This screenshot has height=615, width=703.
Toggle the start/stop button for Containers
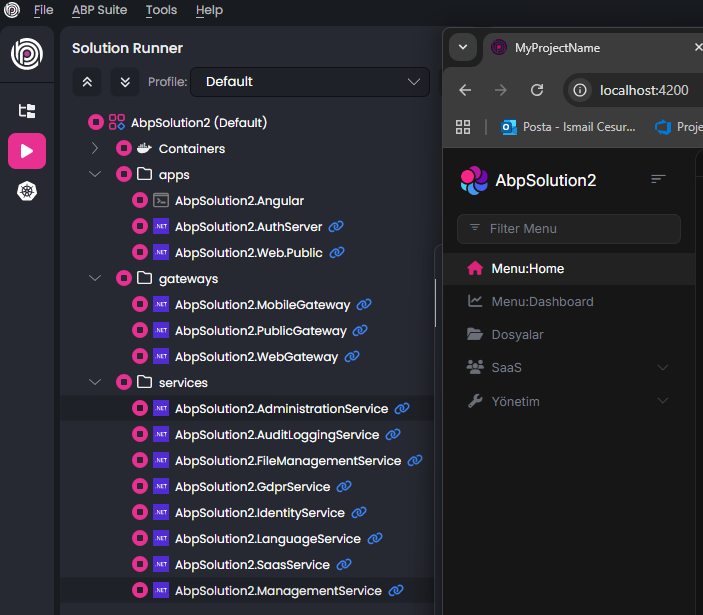coord(124,149)
